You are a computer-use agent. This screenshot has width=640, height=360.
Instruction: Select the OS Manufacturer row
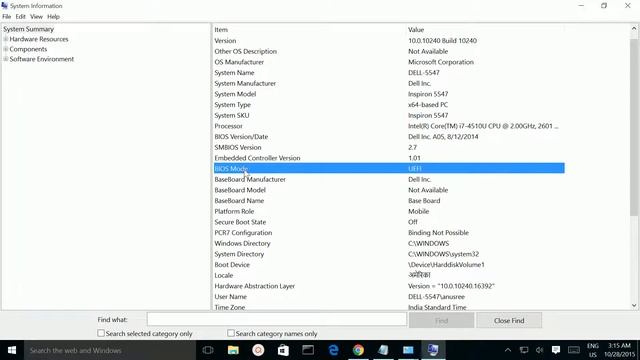point(389,62)
